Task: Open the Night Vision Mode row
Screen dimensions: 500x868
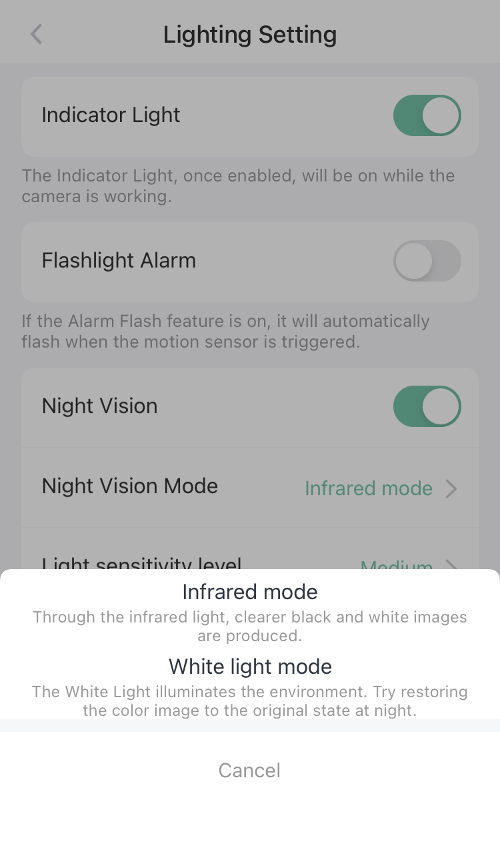Action: click(250, 488)
